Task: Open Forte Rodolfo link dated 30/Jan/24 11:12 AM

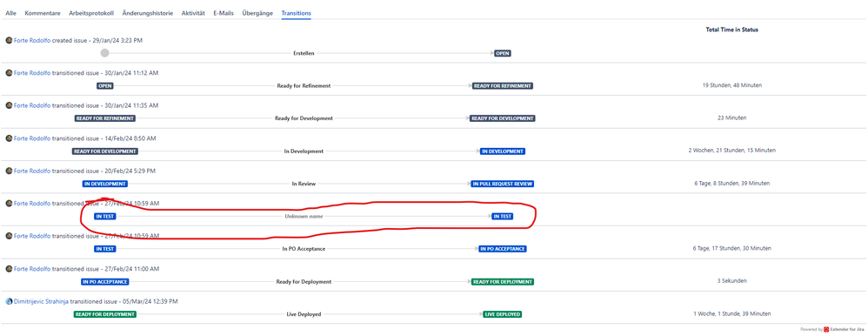Action: click(32, 72)
